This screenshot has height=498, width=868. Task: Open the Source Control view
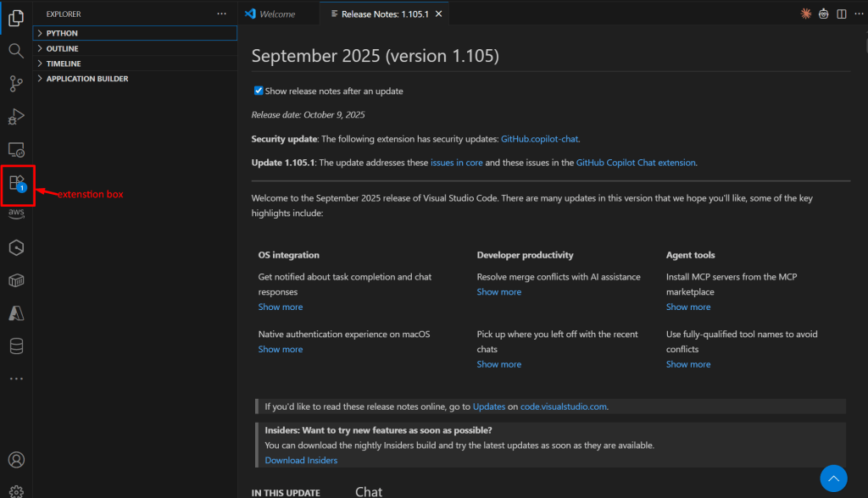click(16, 83)
